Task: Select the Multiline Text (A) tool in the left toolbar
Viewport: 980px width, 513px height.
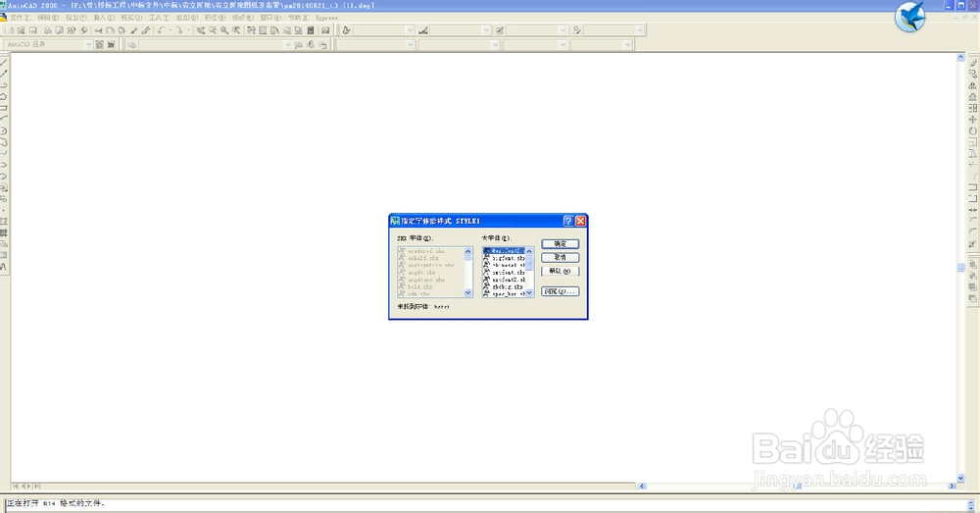Action: coord(3,267)
